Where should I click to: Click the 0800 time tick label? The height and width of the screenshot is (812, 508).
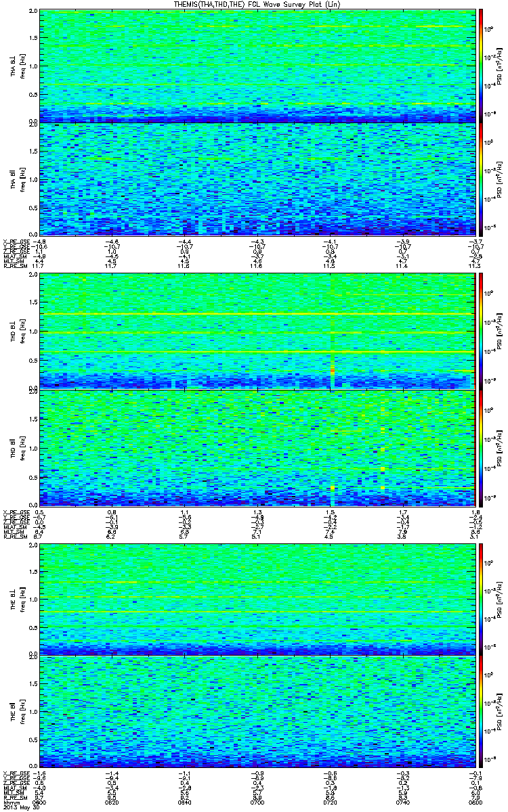click(x=474, y=803)
